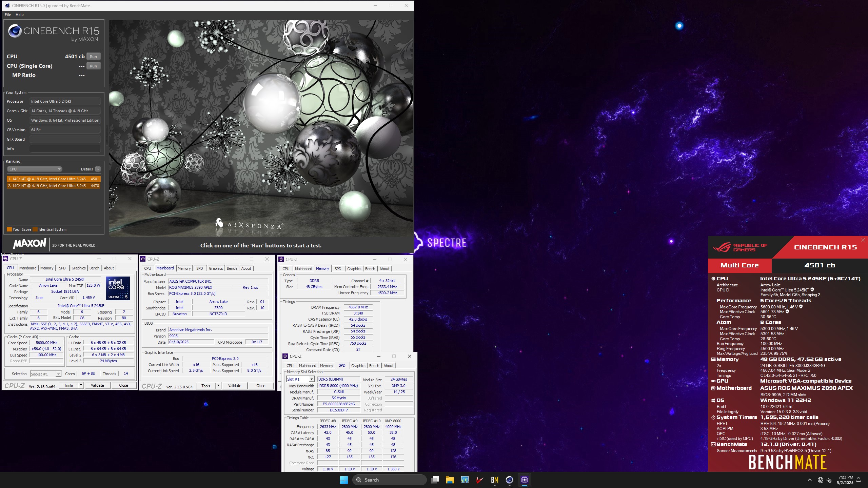868x488 pixels.
Task: Click the Multiplier value x56.0
Action: 47,349
